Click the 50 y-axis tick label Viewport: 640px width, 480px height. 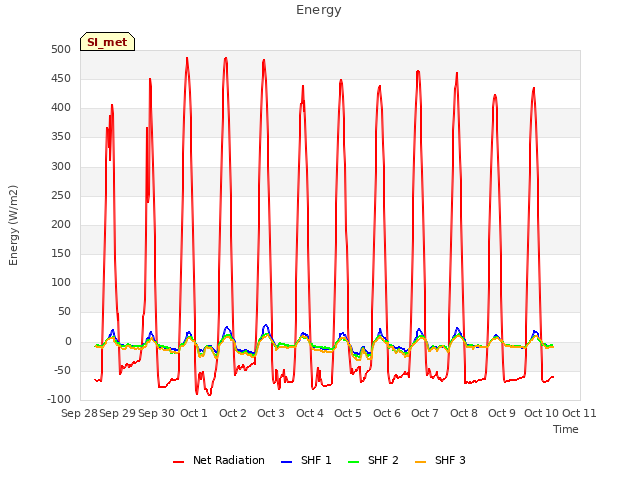[x=64, y=311]
